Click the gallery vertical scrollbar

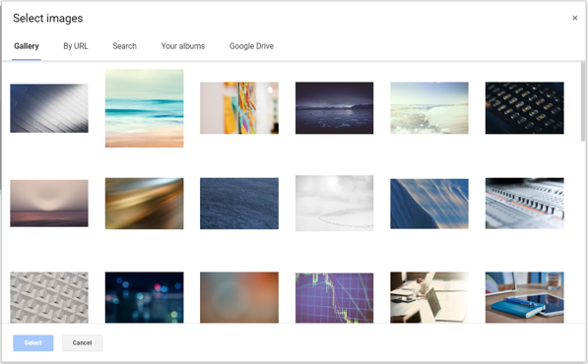(583, 101)
